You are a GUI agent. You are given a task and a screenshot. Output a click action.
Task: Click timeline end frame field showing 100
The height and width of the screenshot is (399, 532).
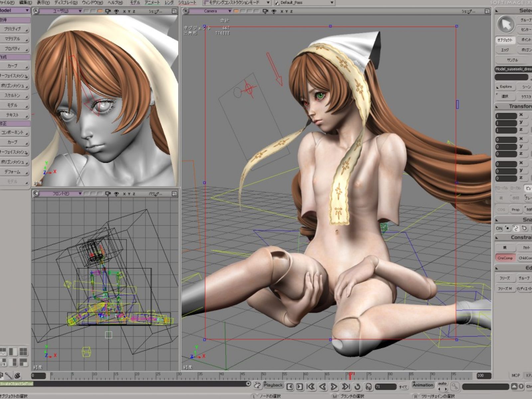click(x=483, y=376)
